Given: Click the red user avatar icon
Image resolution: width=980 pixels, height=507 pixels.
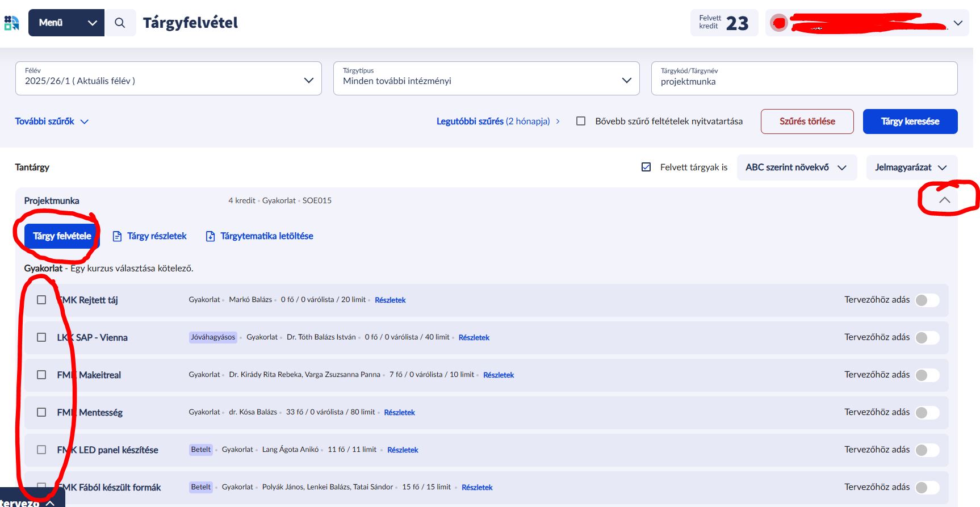Looking at the screenshot, I should pyautogui.click(x=779, y=23).
